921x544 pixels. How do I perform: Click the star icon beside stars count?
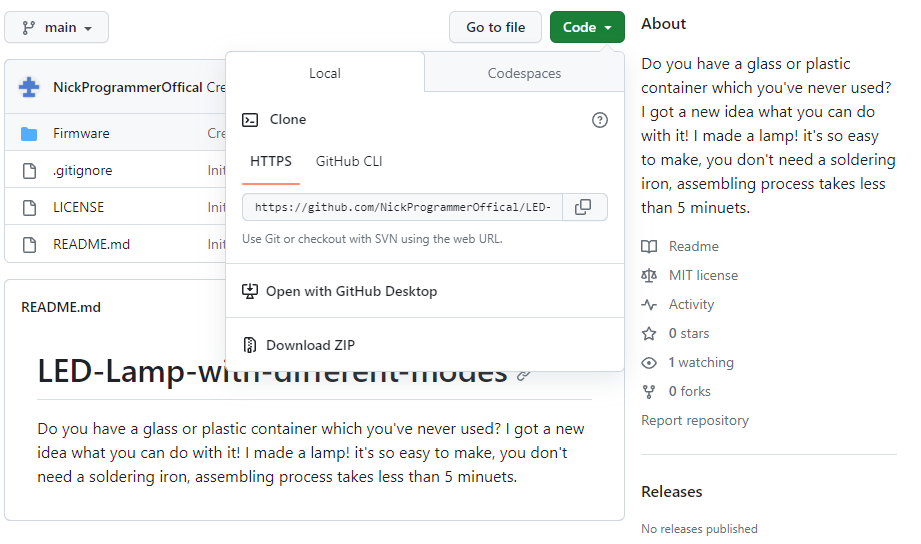649,334
